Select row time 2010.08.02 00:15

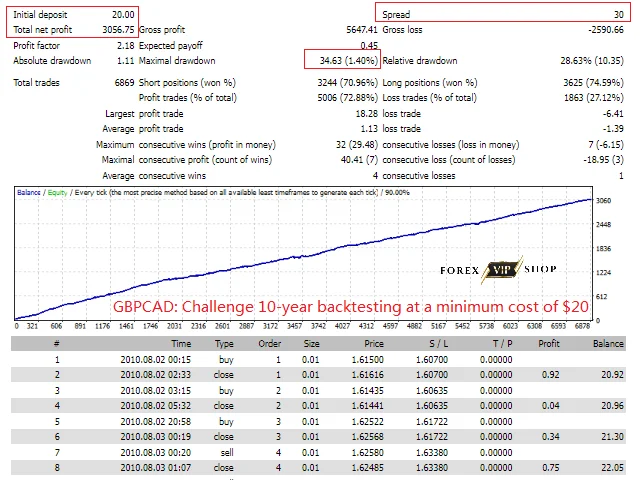coord(156,360)
